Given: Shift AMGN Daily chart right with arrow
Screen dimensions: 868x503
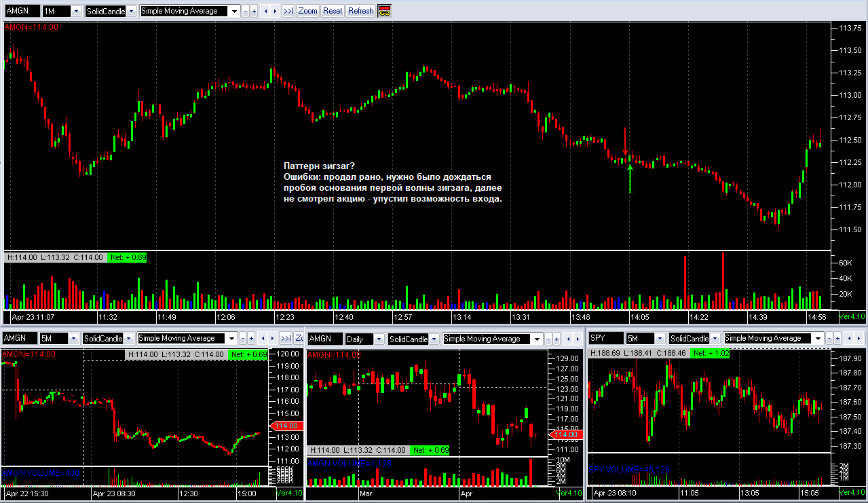Looking at the screenshot, I should pos(578,339).
